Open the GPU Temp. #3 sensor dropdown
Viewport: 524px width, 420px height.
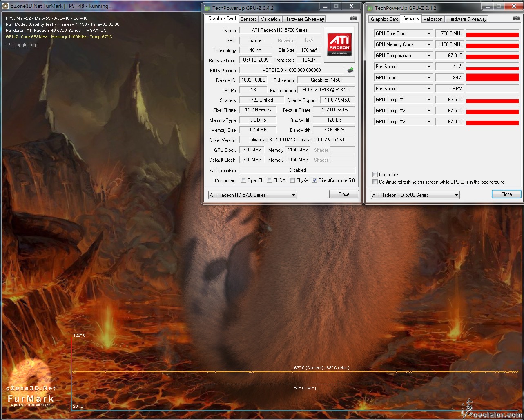point(429,122)
